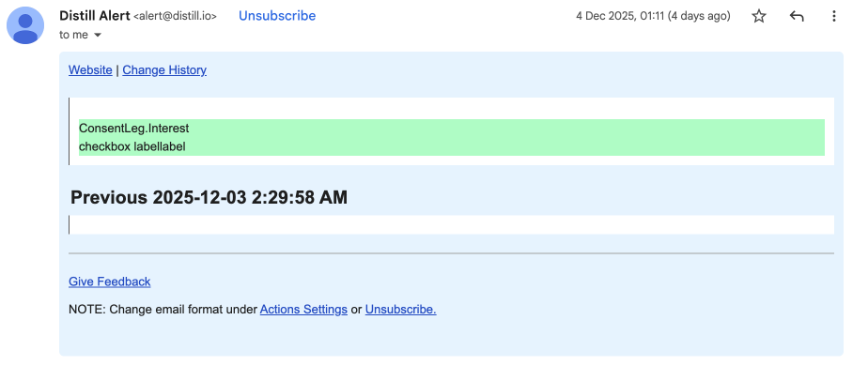The width and height of the screenshot is (868, 381).
Task: Click the Previous 2025-12-03 heading
Action: point(209,197)
